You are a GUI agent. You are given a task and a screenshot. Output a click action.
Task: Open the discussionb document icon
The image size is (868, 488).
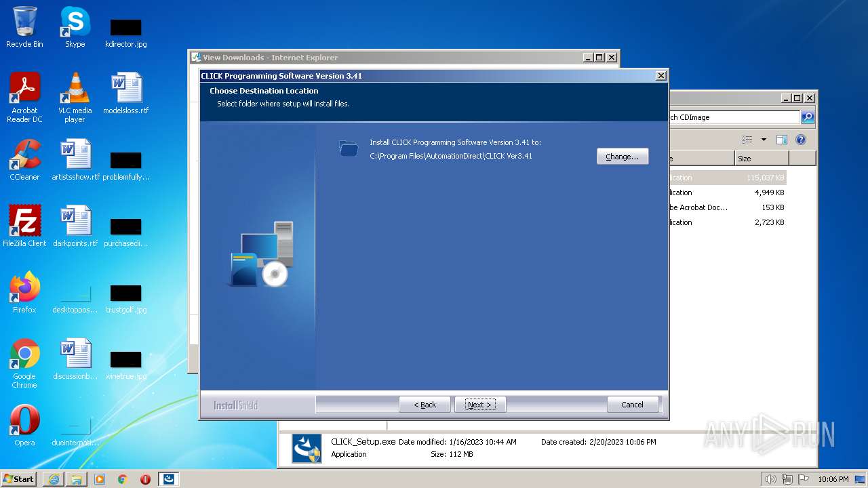point(75,359)
